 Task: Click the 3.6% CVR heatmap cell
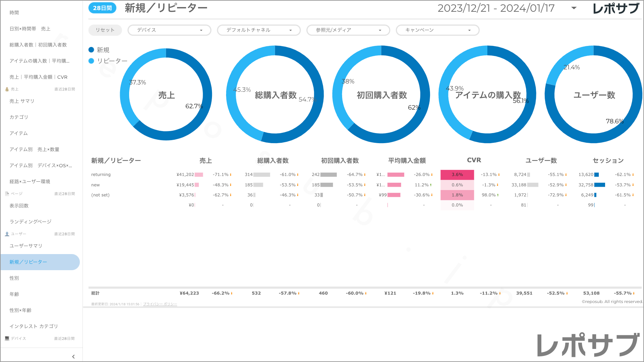point(457,175)
